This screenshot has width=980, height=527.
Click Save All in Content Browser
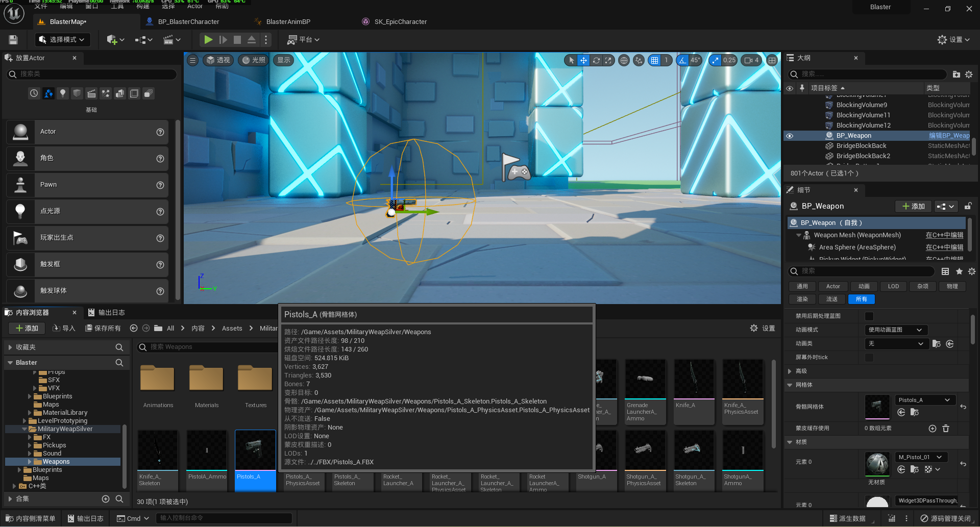[103, 329]
